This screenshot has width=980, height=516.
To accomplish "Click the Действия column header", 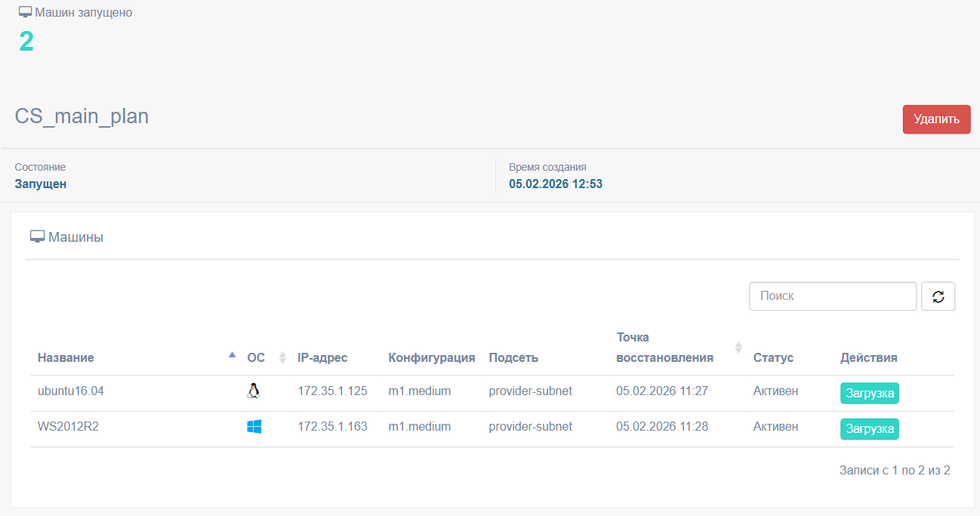I will click(x=869, y=357).
